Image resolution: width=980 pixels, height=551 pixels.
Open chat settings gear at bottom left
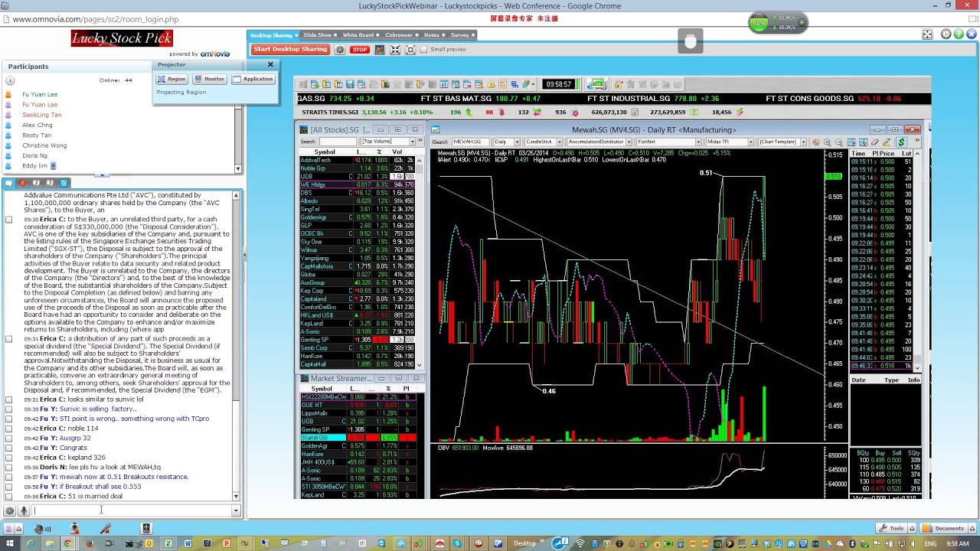click(10, 510)
